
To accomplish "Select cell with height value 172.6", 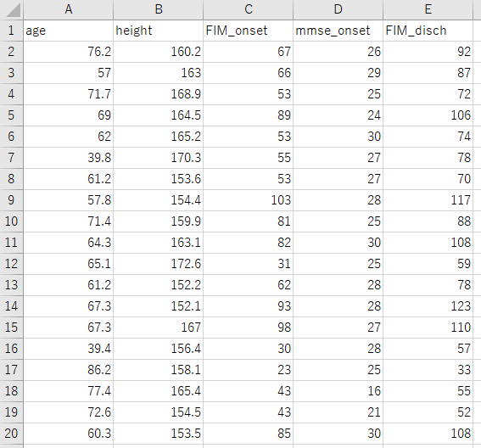I will (x=158, y=264).
